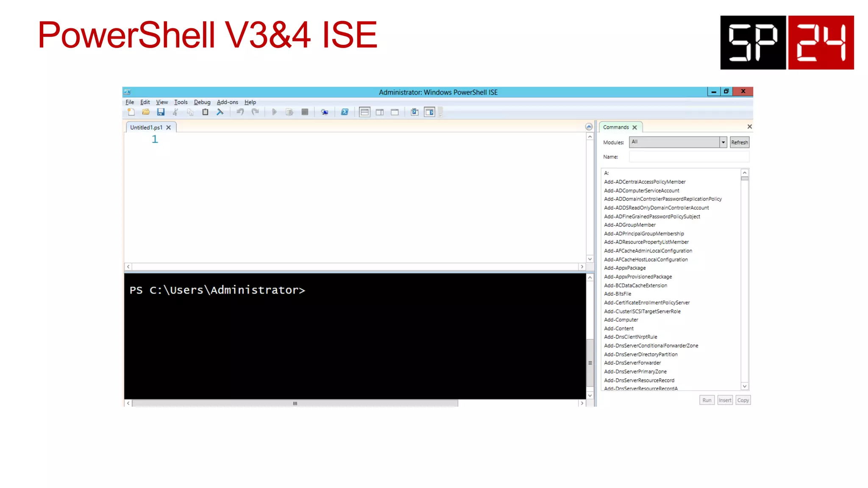Click the Paste clipboard icon

click(x=205, y=112)
